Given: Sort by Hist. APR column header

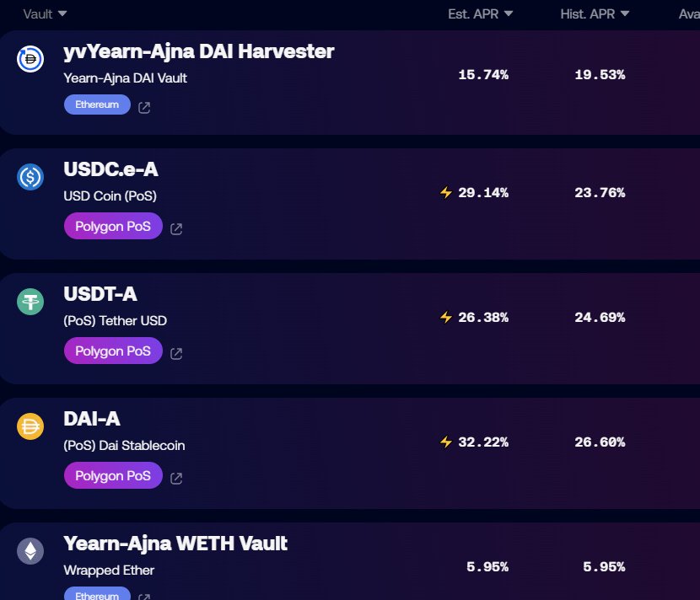Looking at the screenshot, I should point(595,13).
